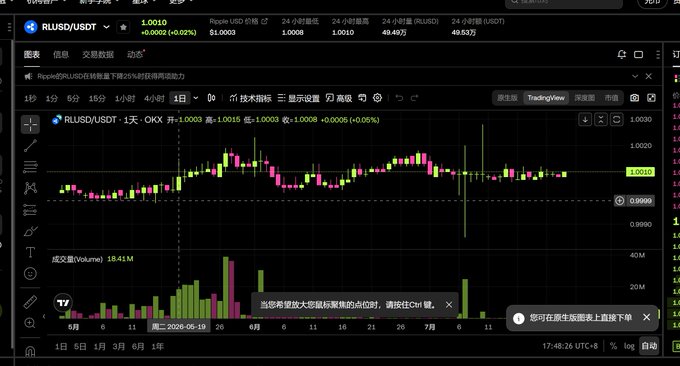Image resolution: width=680 pixels, height=366 pixels.
Task: Open the 动态 news feed tab
Action: point(135,55)
